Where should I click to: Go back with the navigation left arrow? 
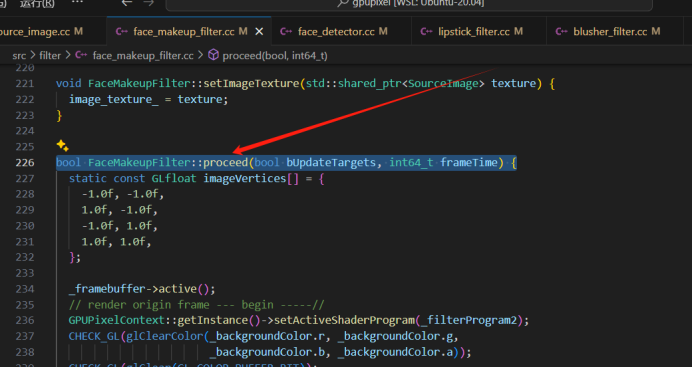pyautogui.click(x=127, y=3)
